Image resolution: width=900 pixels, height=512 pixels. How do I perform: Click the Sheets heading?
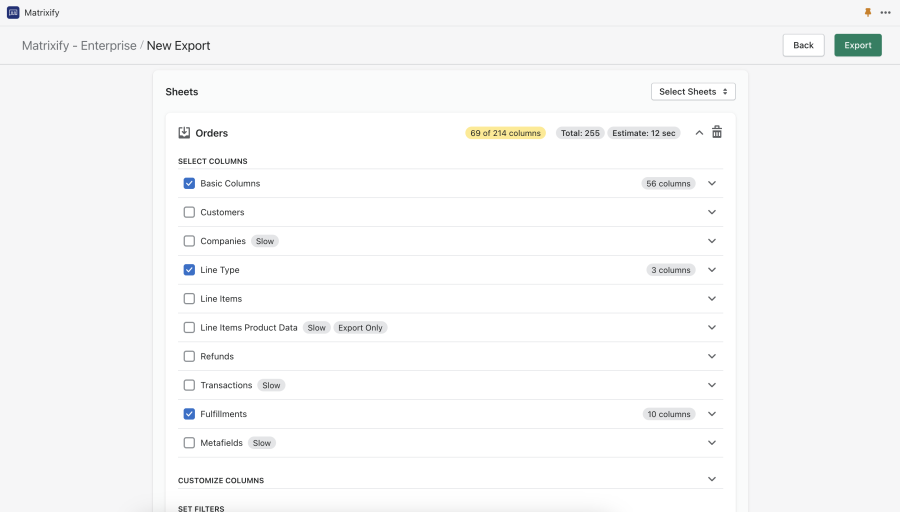coord(181,92)
